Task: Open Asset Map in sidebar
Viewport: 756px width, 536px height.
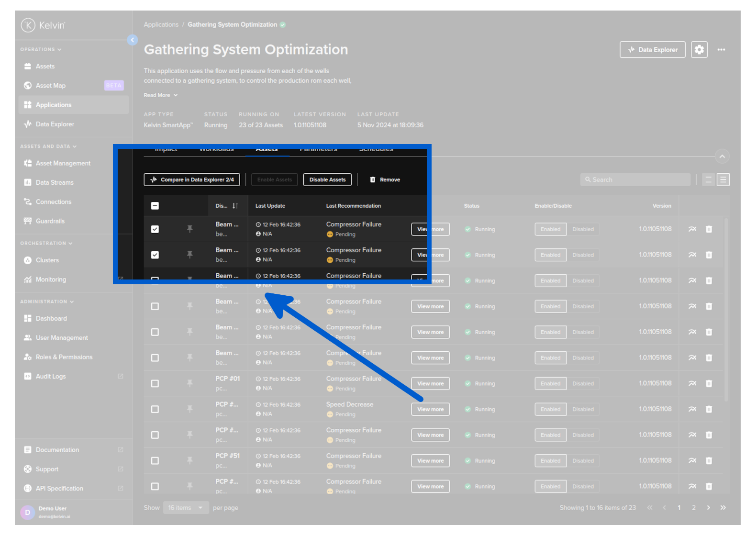Action: pos(51,86)
